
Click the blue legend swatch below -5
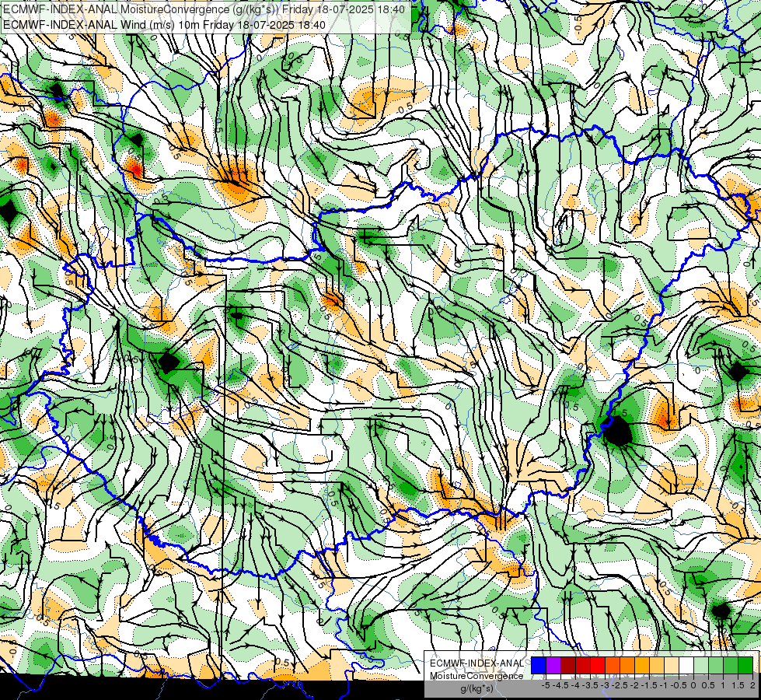point(539,665)
